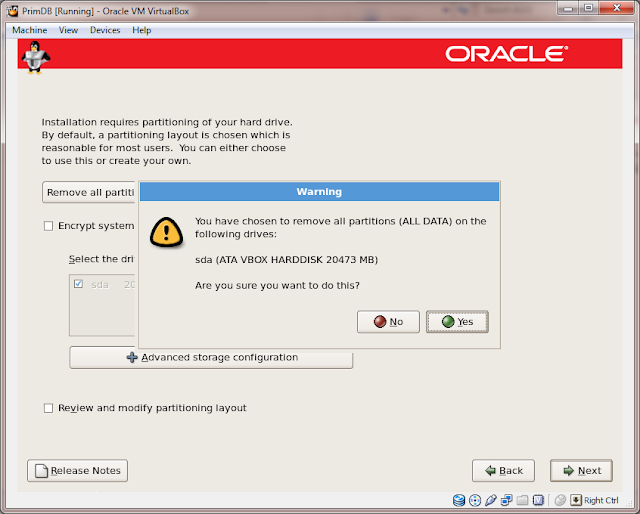Viewport: 640px width, 514px height.
Task: Click the Tux penguin logo in banner
Action: click(36, 58)
